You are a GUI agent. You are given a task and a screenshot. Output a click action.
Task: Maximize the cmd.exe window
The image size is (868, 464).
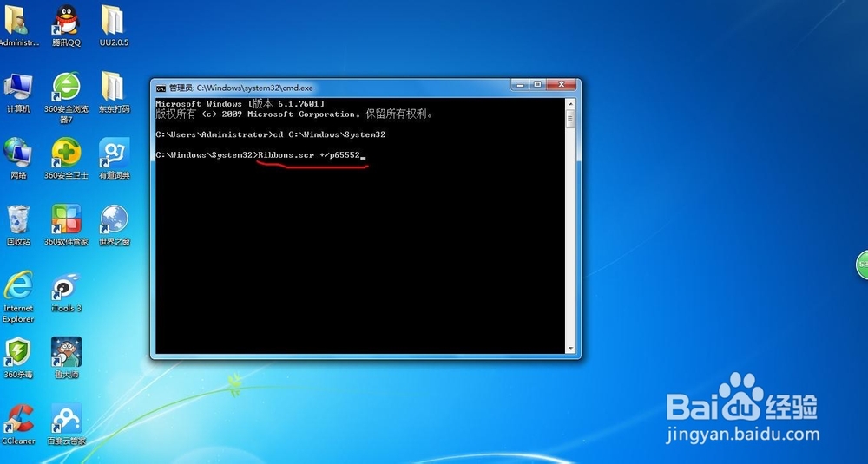(x=537, y=85)
